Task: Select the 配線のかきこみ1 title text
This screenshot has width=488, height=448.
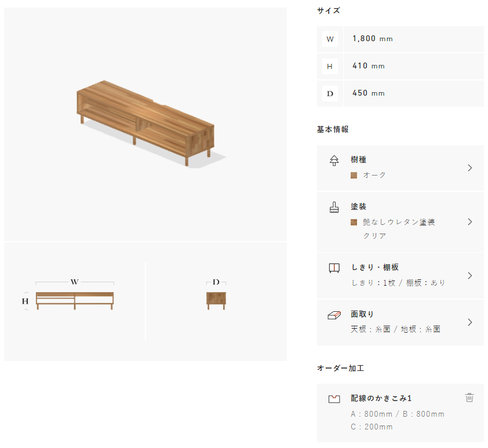Action: coord(381,398)
